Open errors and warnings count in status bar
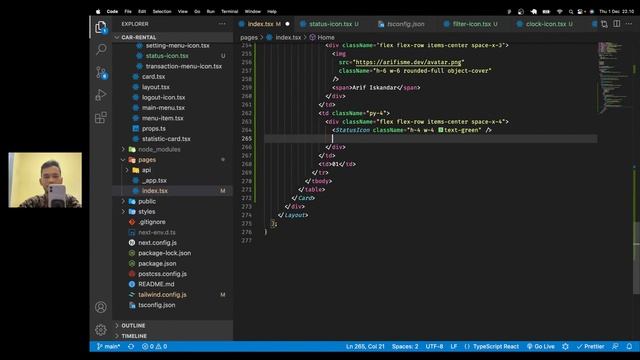640x360 pixels. [155, 347]
